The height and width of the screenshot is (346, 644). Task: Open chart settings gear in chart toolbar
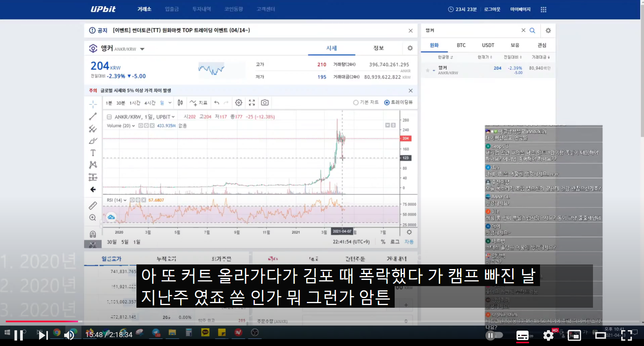pyautogui.click(x=239, y=102)
